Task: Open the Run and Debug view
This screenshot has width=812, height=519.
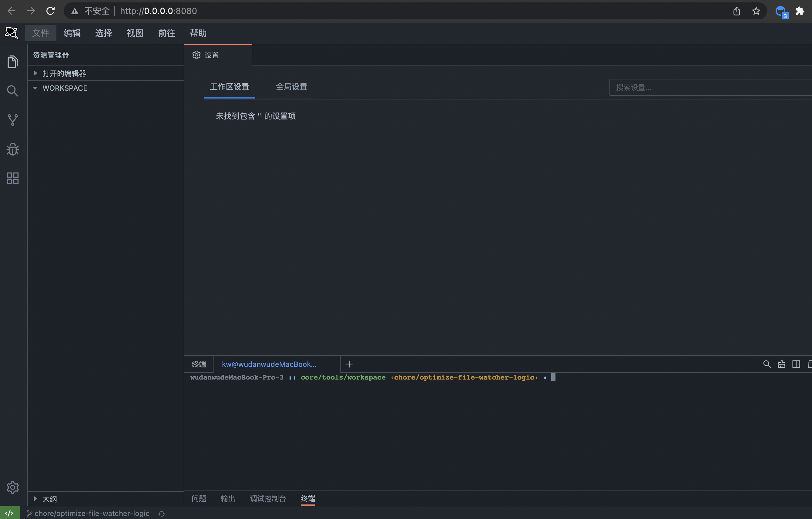Action: [12, 149]
